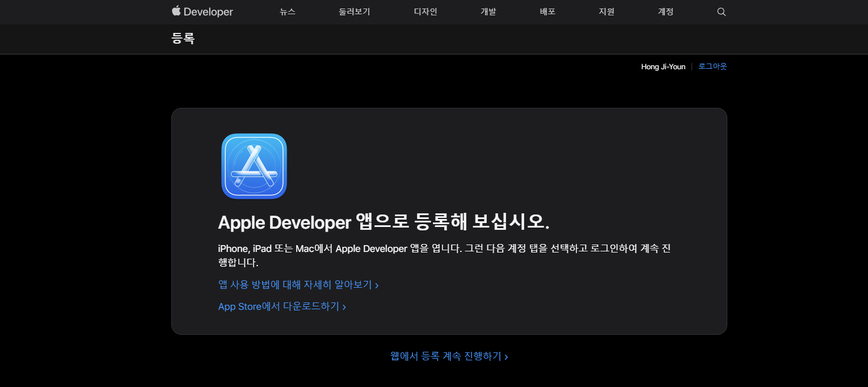This screenshot has width=868, height=387.
Task: Click the 로그아웃 link
Action: pos(713,66)
